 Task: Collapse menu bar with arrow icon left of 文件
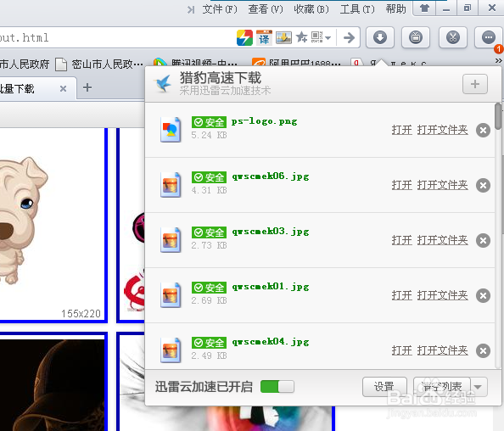(x=191, y=10)
